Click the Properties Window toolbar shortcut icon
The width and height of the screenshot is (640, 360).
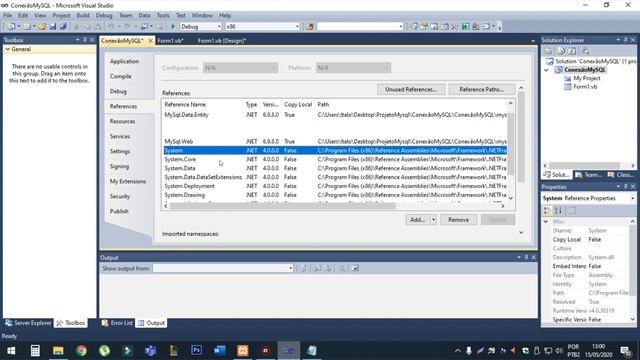(424, 27)
